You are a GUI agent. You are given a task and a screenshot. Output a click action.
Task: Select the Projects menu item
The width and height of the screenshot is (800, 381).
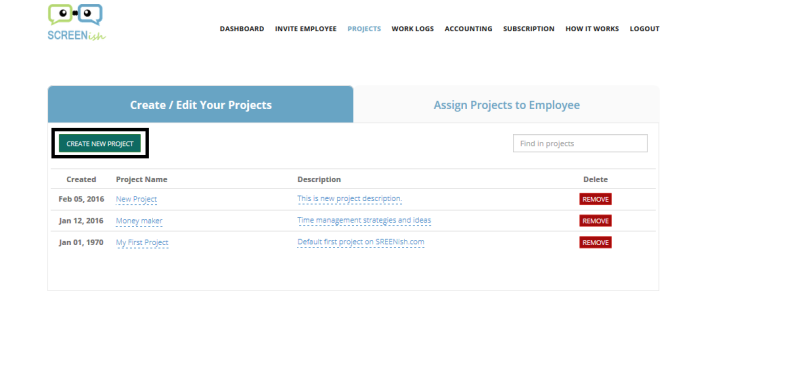coord(364,29)
